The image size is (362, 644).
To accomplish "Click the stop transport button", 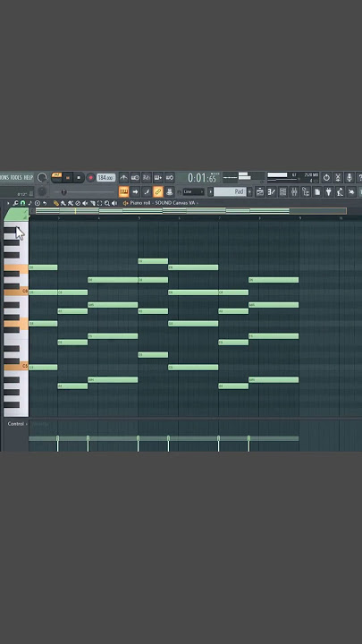I will [79, 178].
